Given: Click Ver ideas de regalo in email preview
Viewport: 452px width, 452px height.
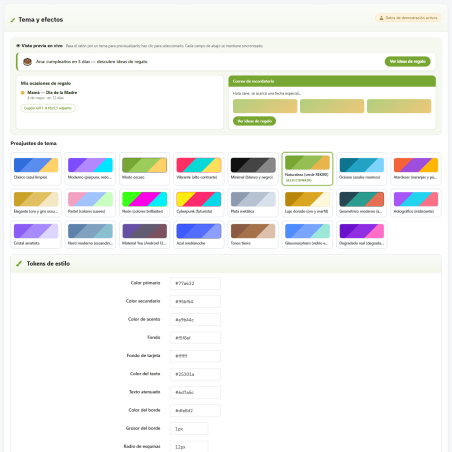Looking at the screenshot, I should [254, 121].
